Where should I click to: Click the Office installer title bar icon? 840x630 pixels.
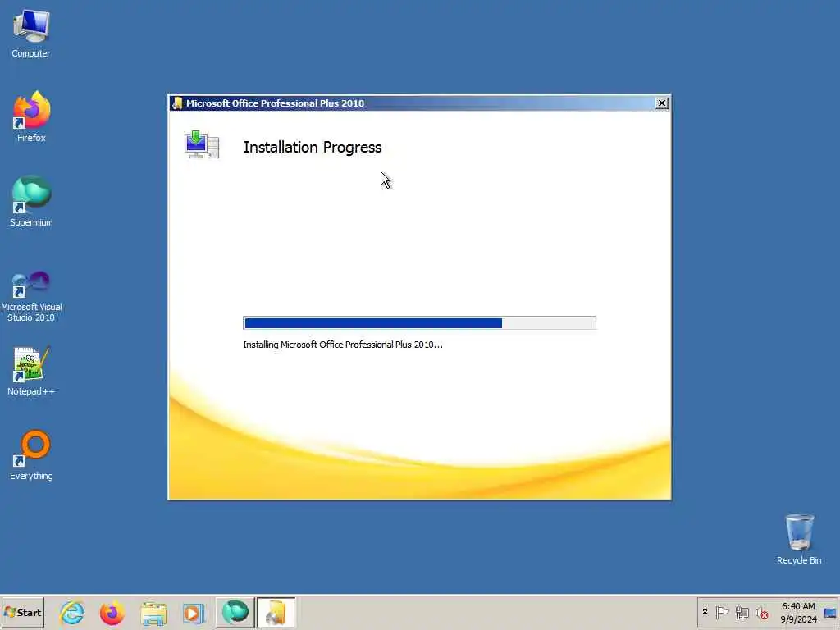pyautogui.click(x=177, y=103)
